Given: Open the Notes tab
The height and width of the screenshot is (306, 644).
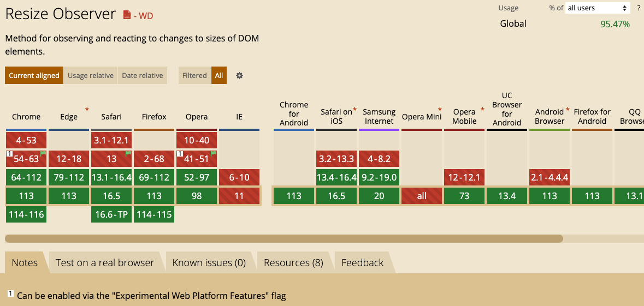Looking at the screenshot, I should (x=25, y=262).
